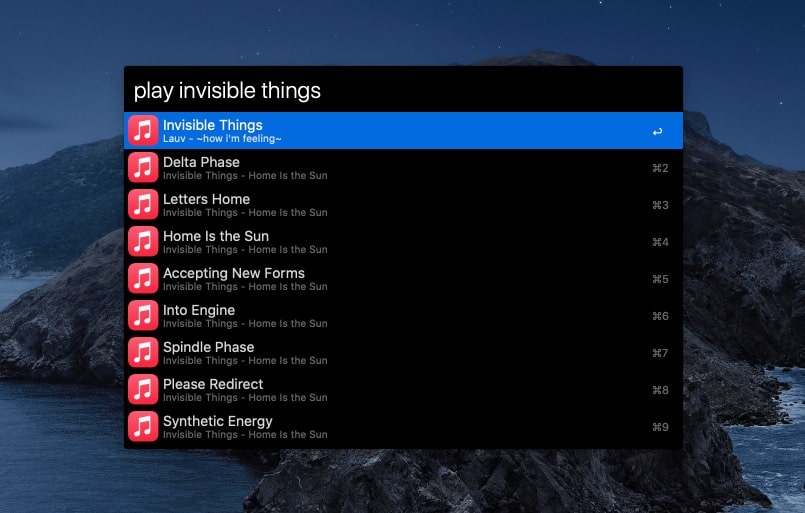
Task: Click the artist subtitle under Letters Home
Action: [x=245, y=213]
